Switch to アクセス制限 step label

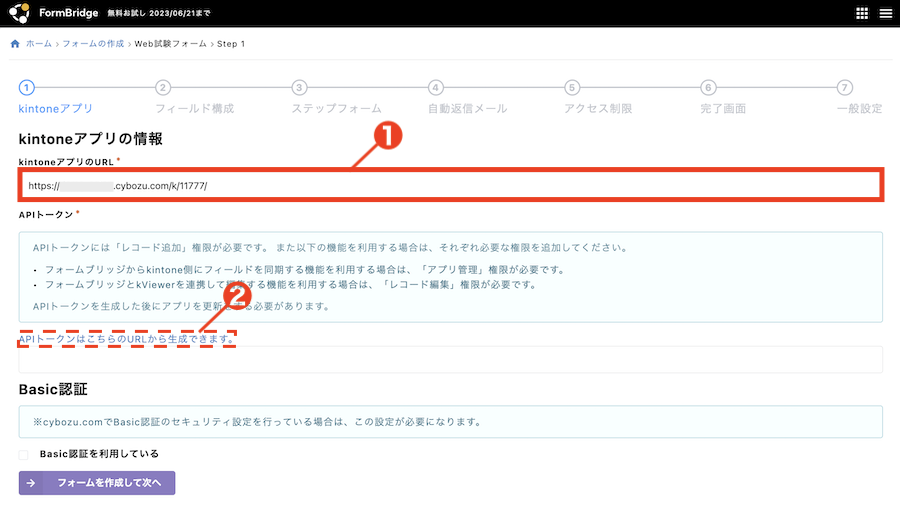[x=598, y=108]
